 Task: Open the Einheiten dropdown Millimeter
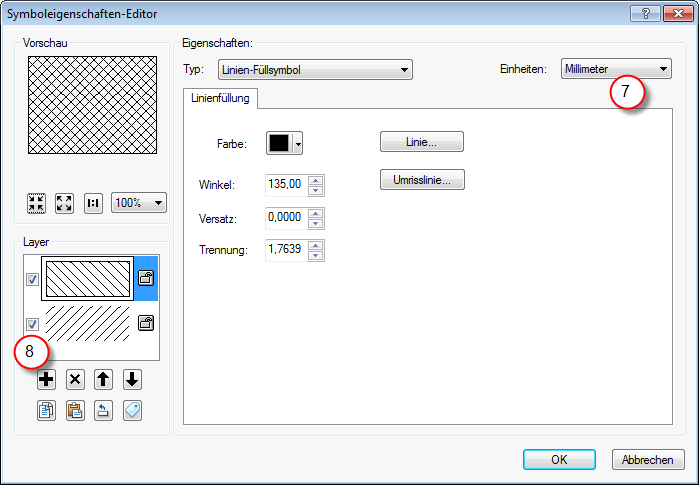[x=616, y=69]
